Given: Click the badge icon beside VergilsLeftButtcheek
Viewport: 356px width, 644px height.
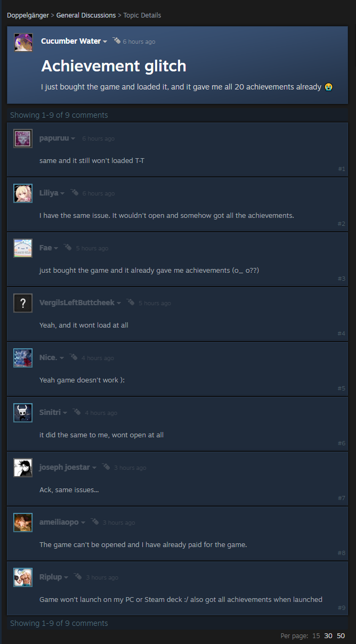Looking at the screenshot, I should (x=131, y=302).
